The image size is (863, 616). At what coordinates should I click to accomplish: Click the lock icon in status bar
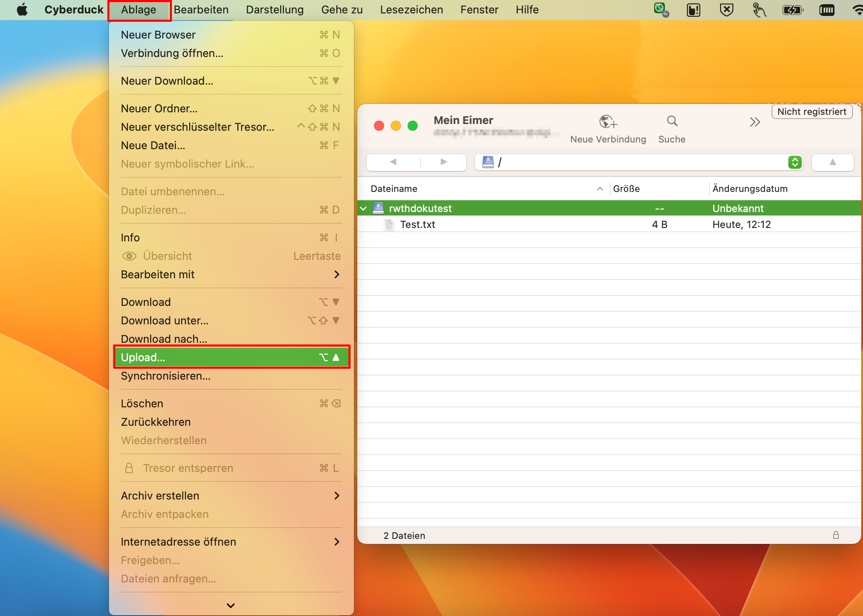836,535
